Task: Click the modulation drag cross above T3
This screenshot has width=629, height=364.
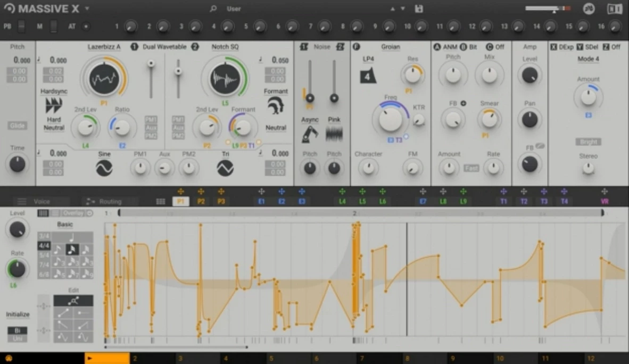Action: tap(544, 192)
